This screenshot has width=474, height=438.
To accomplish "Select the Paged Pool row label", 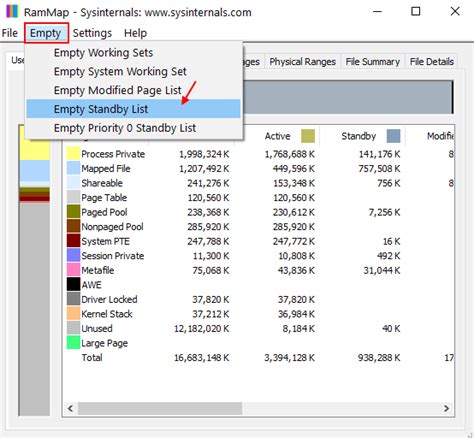I will [104, 212].
